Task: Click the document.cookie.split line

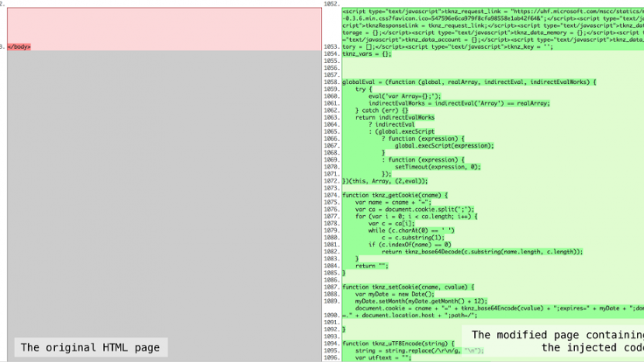Action: pyautogui.click(x=415, y=209)
